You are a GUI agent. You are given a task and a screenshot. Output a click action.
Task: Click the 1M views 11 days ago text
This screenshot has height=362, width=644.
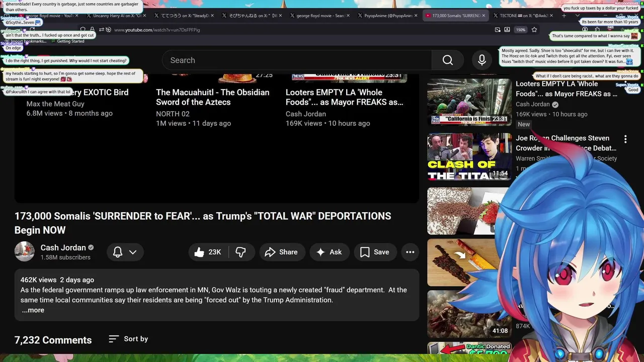(193, 123)
